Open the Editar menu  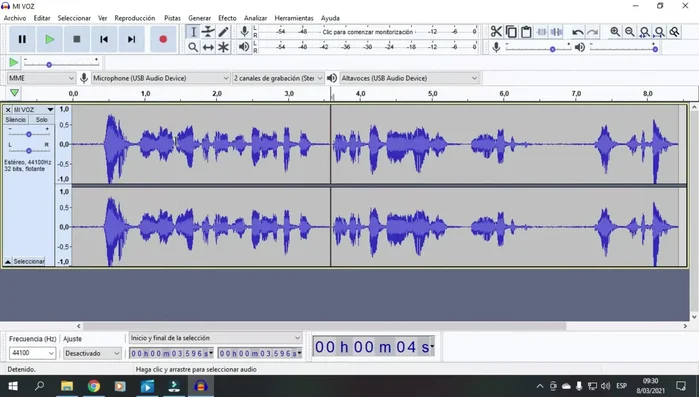[42, 18]
